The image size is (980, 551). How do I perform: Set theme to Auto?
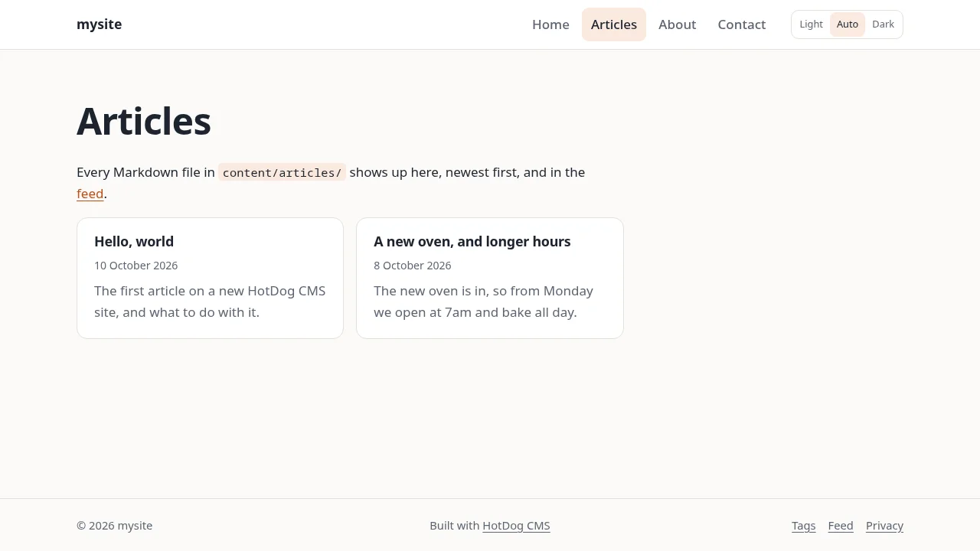(848, 24)
